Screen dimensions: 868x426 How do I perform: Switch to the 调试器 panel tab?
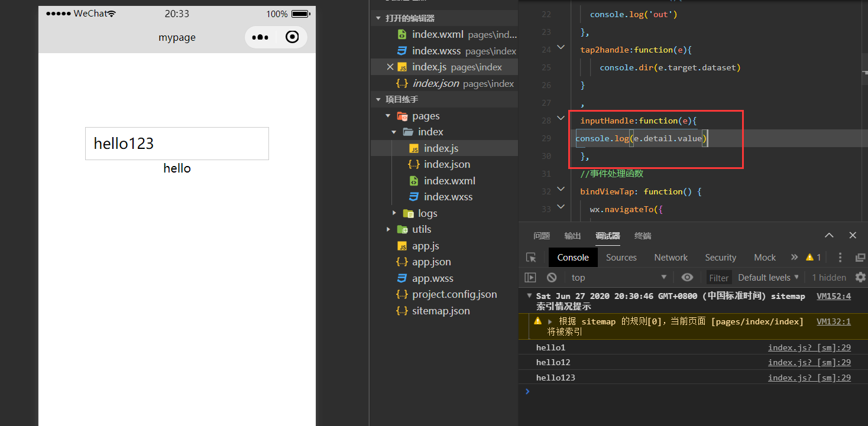pyautogui.click(x=608, y=236)
